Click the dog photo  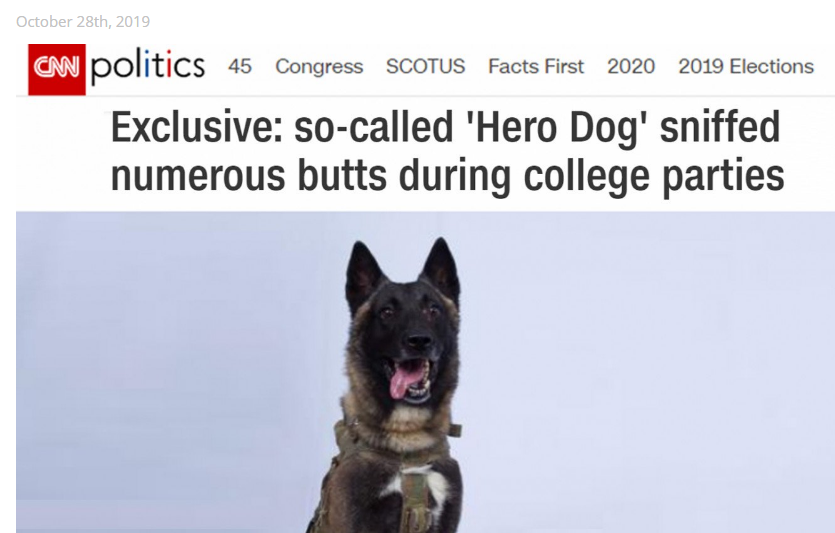[425, 372]
